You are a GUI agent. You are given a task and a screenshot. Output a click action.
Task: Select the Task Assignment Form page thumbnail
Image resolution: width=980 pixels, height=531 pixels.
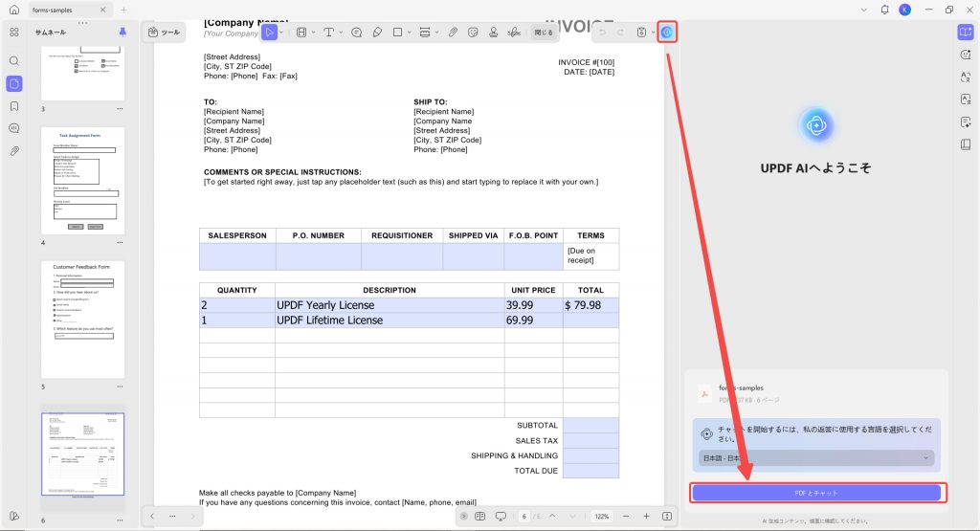click(x=83, y=181)
